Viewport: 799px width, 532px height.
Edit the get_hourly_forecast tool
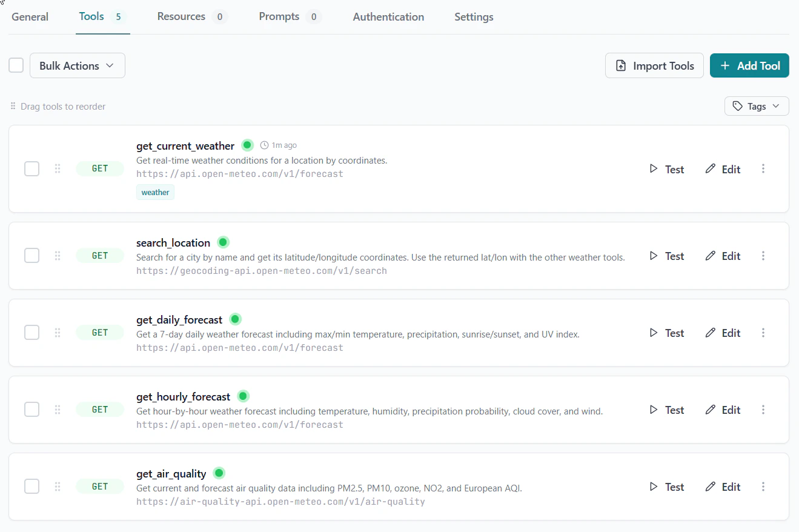723,410
